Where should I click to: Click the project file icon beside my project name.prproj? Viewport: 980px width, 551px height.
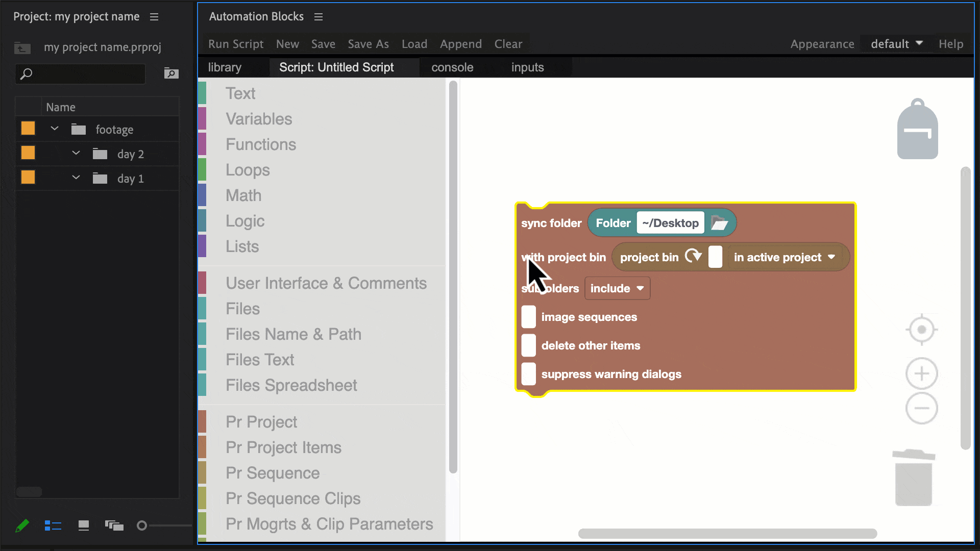[x=22, y=48]
